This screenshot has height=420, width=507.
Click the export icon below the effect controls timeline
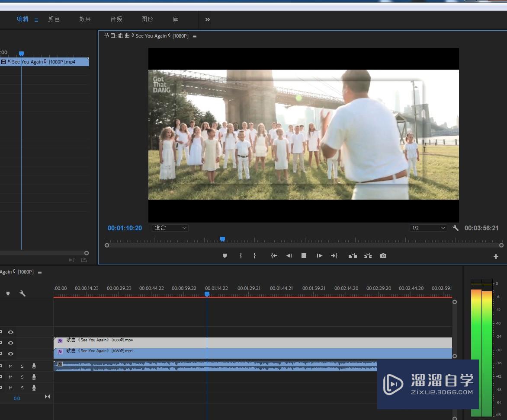point(84,260)
